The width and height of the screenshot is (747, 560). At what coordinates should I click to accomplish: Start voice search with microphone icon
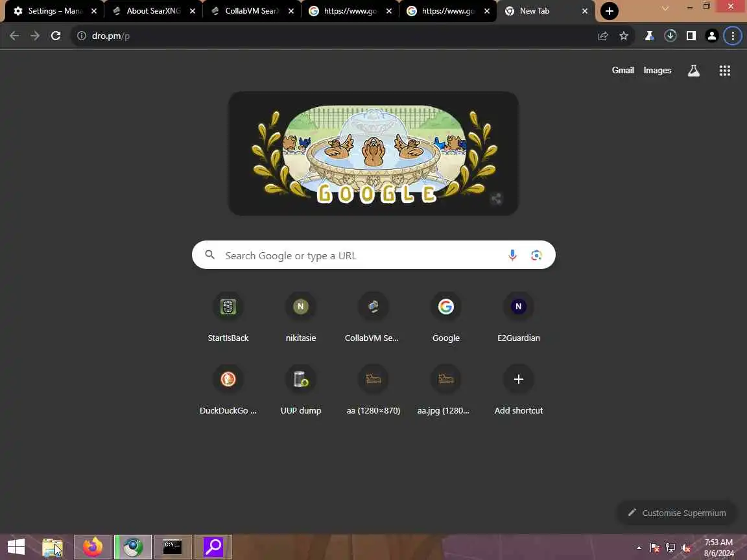[512, 255]
